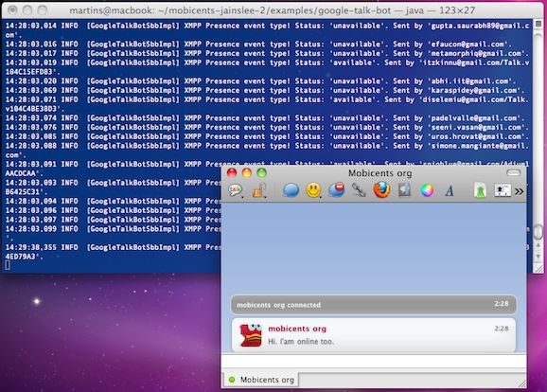Viewport: 547px width, 392px height.
Task: Click the Terminal cursor prompt
Action: (8, 266)
